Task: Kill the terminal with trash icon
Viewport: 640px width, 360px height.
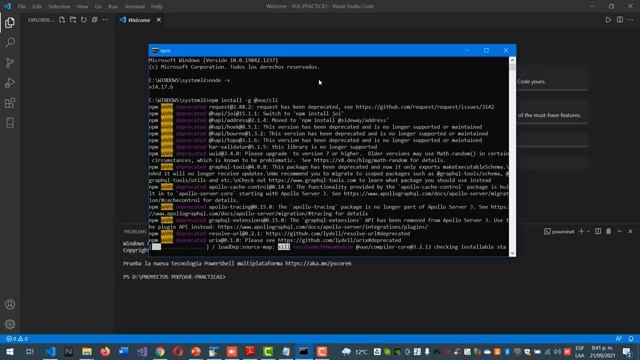Action: tap(609, 231)
